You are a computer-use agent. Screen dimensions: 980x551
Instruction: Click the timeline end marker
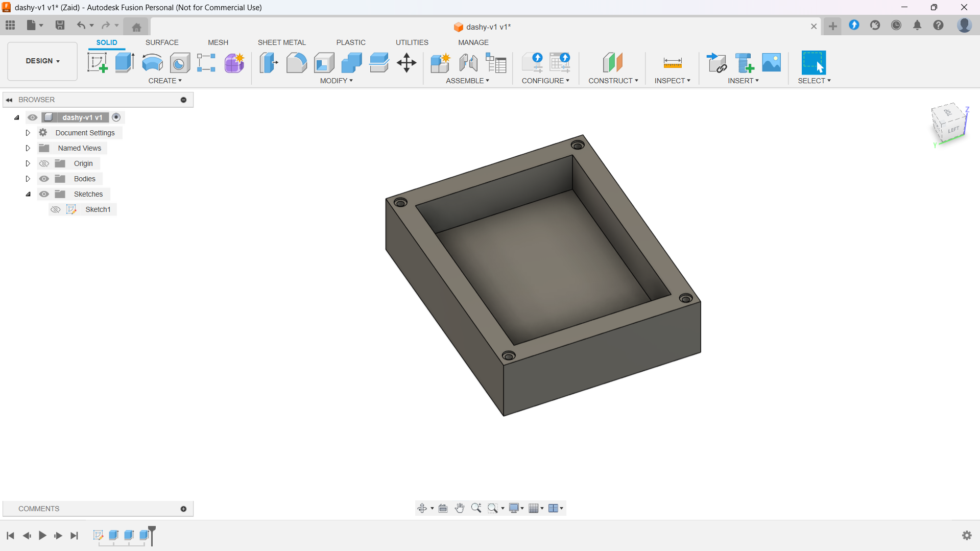[152, 535]
